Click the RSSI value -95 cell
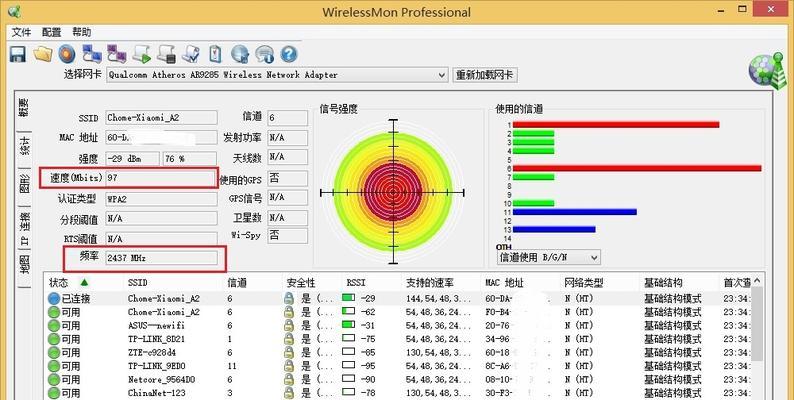Screen dimensions: 794x400 tap(368, 366)
